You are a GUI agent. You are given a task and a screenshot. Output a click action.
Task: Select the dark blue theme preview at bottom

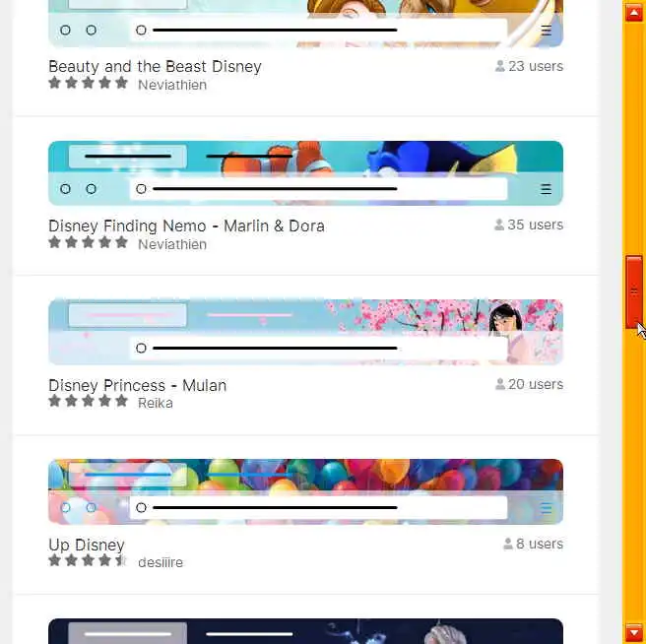(x=305, y=631)
